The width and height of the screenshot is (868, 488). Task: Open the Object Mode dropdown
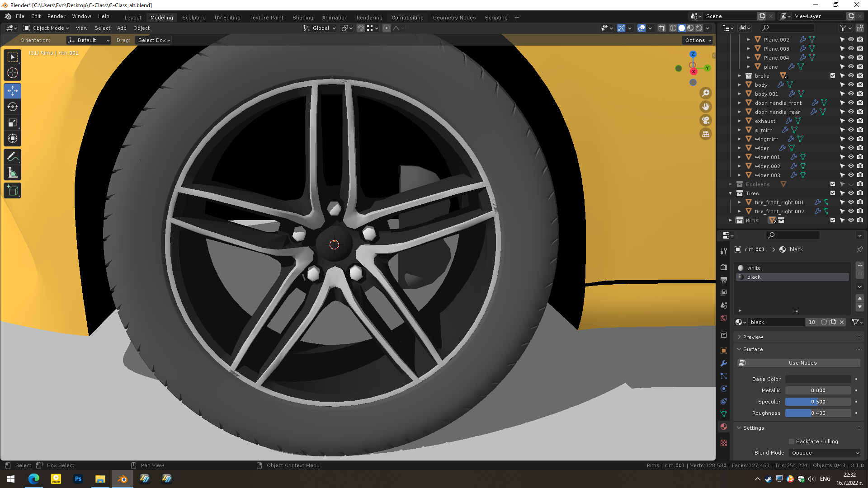47,28
